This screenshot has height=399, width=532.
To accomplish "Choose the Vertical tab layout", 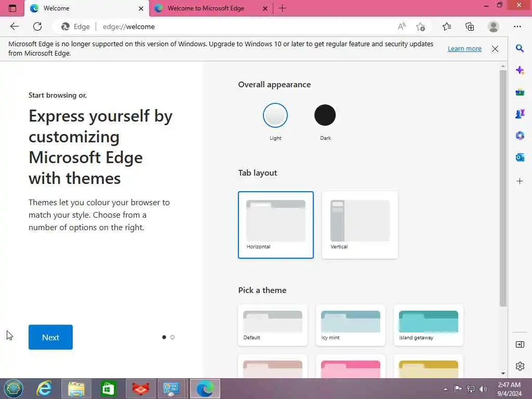I will [x=360, y=225].
